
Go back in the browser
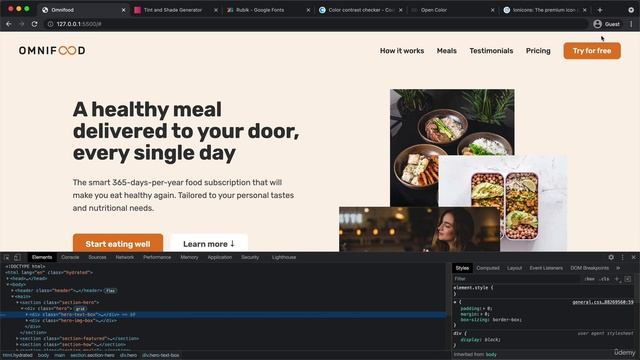(9, 24)
